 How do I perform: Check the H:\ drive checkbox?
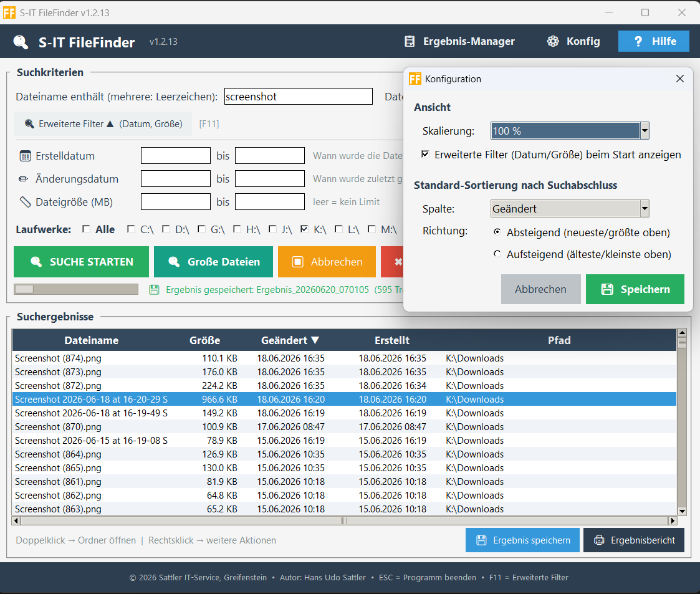click(x=237, y=229)
